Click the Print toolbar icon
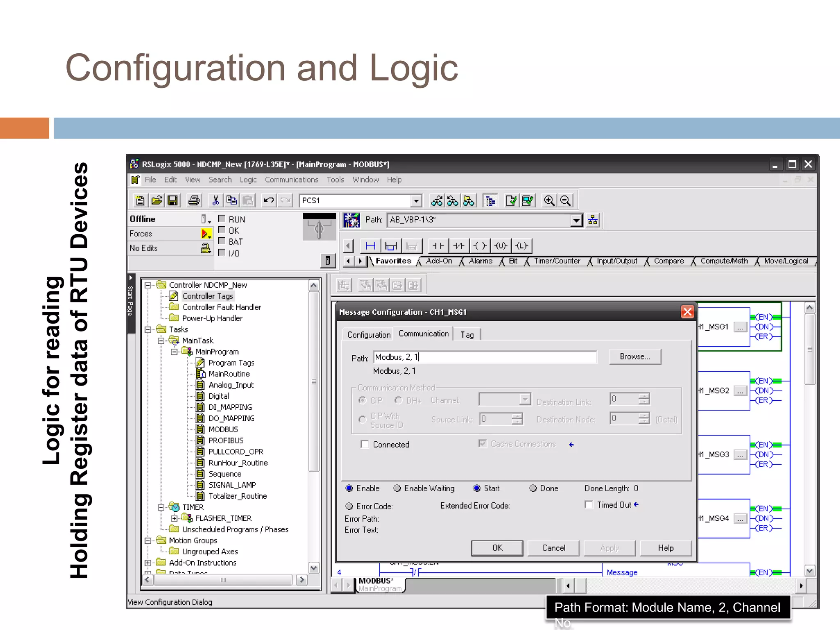This screenshot has width=840, height=630. [194, 201]
